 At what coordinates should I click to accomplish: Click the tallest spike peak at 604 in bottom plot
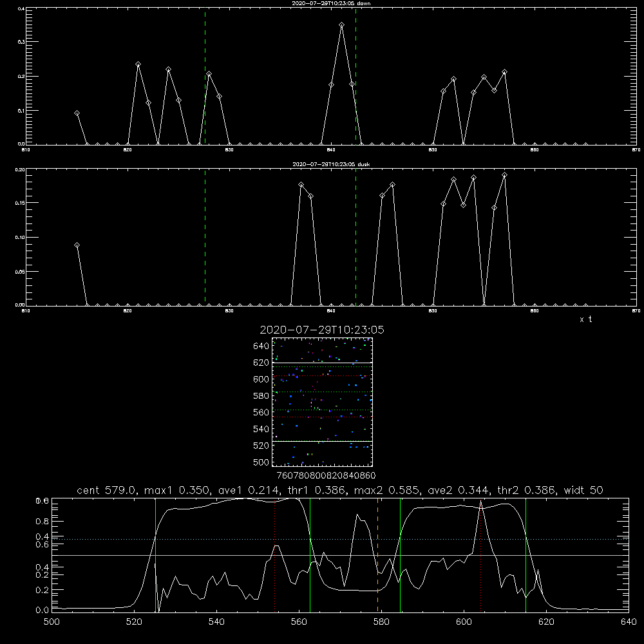pyautogui.click(x=480, y=502)
